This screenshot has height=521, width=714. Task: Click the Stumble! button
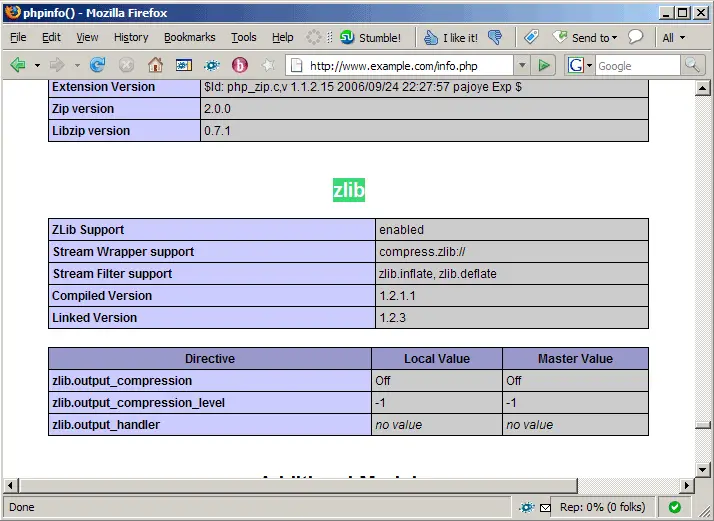click(x=370, y=37)
